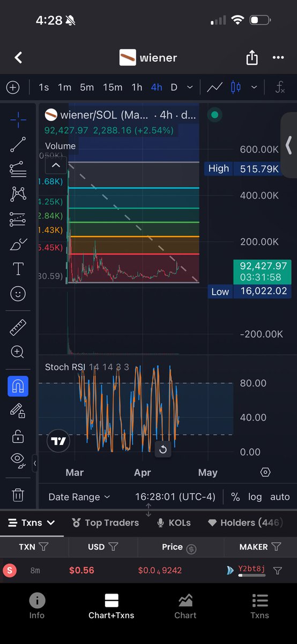Open chart settings hexagon gear icon
The width and height of the screenshot is (297, 644).
[265, 472]
